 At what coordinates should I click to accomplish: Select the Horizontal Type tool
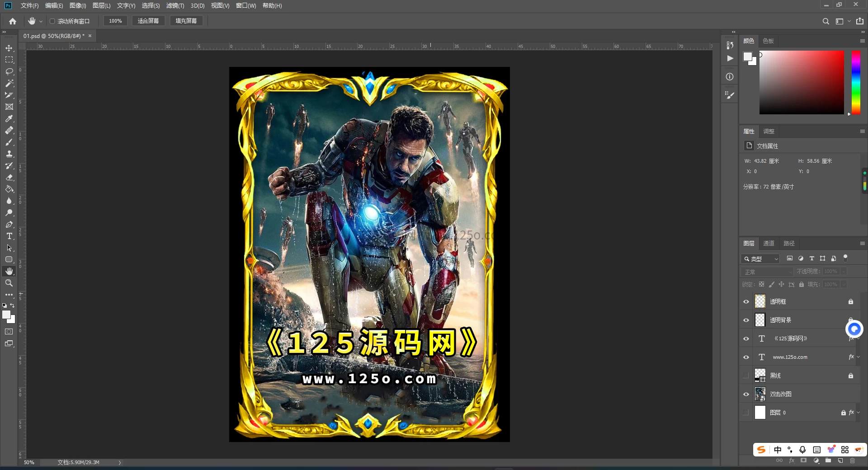tap(9, 236)
